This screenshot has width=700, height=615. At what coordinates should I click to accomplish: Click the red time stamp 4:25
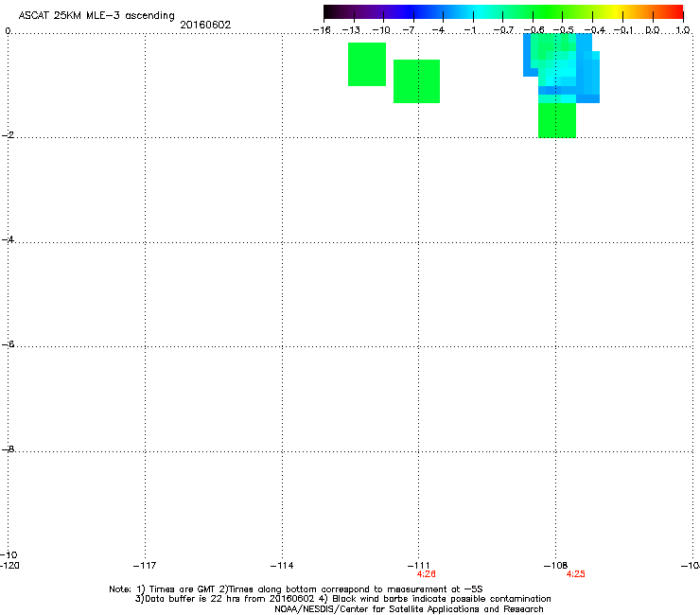(575, 574)
